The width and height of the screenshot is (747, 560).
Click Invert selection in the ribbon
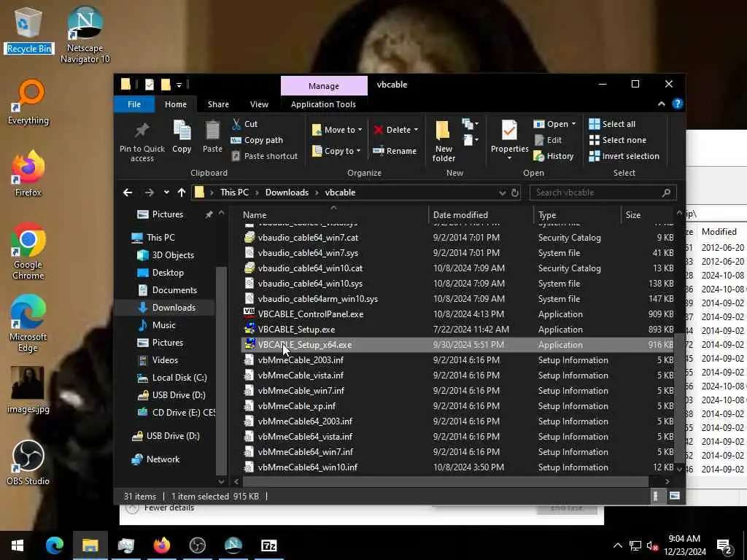pos(624,156)
